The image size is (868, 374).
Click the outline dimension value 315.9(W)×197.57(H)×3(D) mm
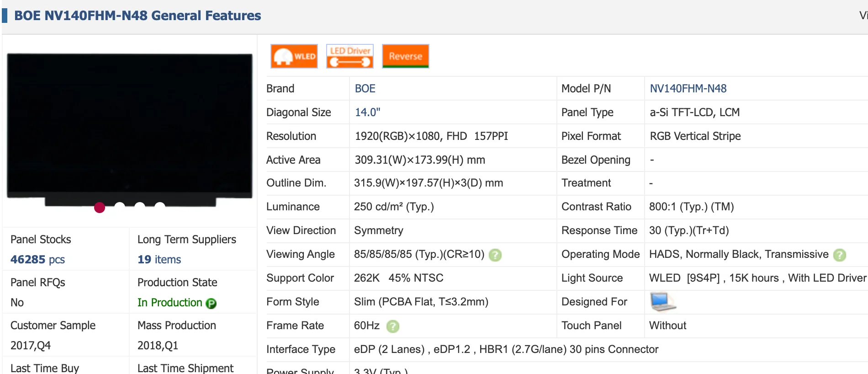429,183
